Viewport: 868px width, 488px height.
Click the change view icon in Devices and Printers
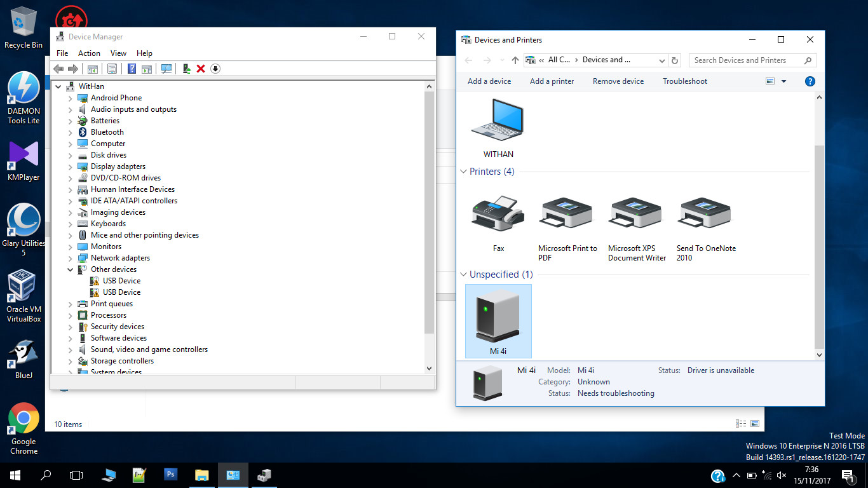coord(771,81)
